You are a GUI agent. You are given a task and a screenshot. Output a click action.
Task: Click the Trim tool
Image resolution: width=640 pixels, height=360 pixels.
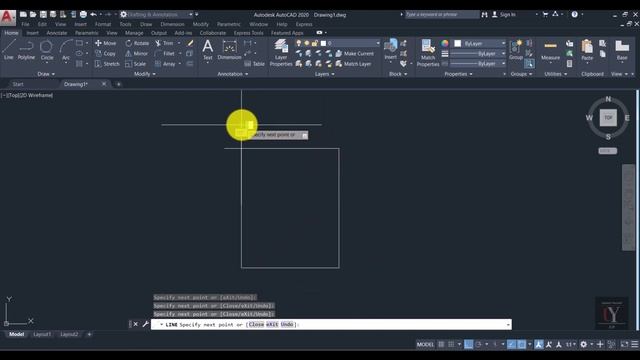click(x=164, y=43)
